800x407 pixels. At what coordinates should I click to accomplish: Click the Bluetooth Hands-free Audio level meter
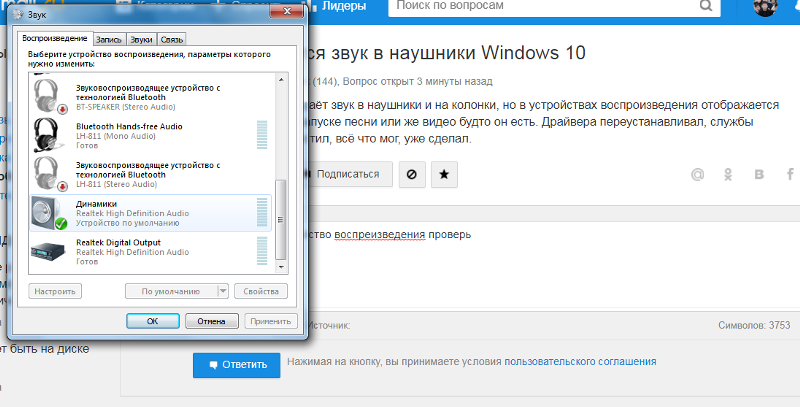262,135
